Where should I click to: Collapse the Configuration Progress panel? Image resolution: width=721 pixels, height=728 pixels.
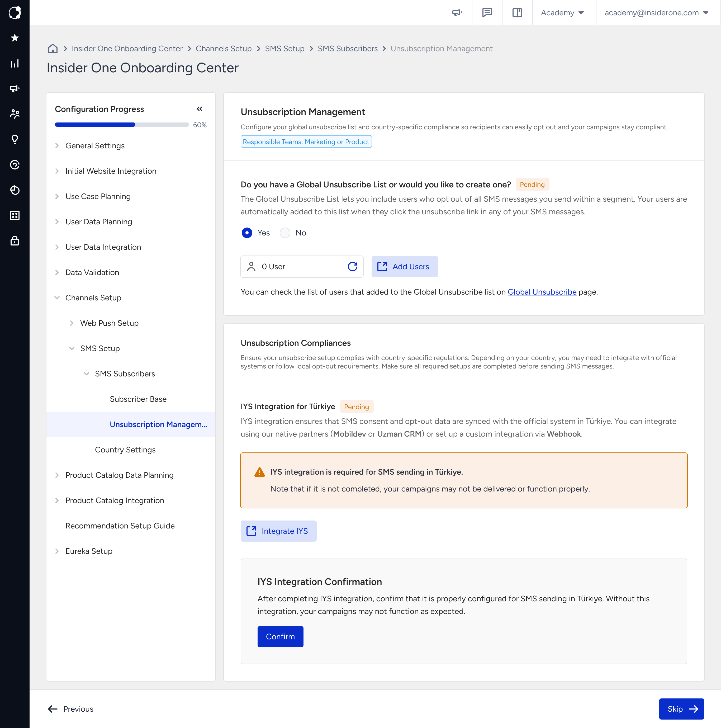click(x=200, y=109)
